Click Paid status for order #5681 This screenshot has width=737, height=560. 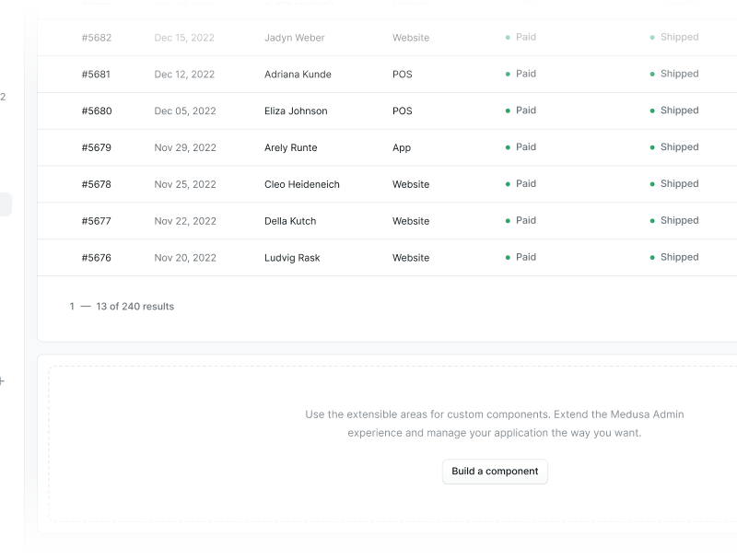(x=521, y=74)
